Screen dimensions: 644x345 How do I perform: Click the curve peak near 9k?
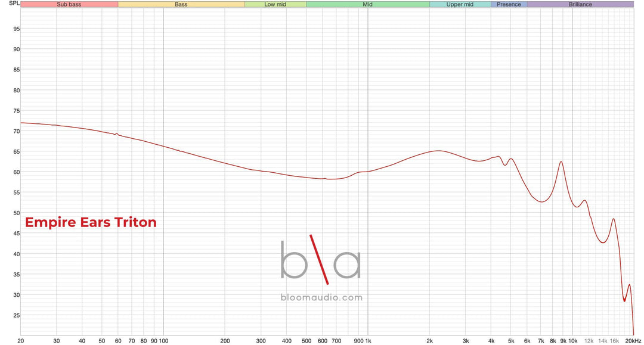[561, 161]
